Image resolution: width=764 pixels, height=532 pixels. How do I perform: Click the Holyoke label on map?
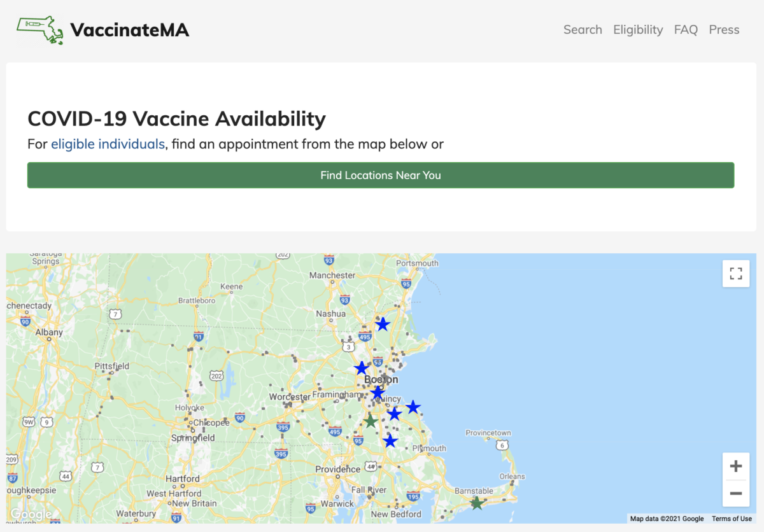tap(189, 408)
